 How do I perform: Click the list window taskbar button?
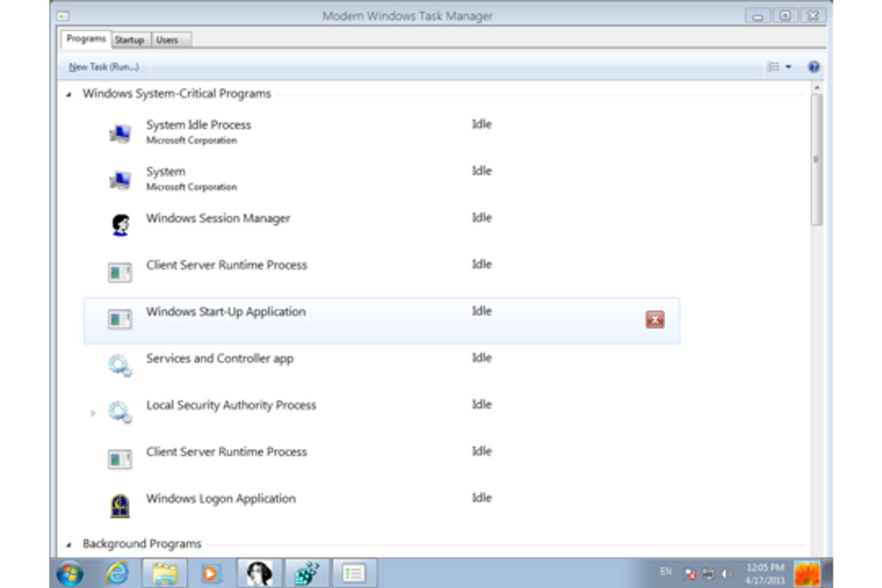click(354, 573)
